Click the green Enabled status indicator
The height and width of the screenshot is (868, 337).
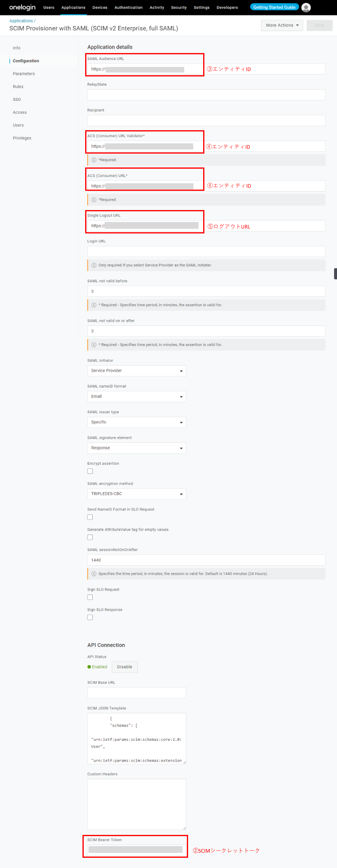point(97,667)
